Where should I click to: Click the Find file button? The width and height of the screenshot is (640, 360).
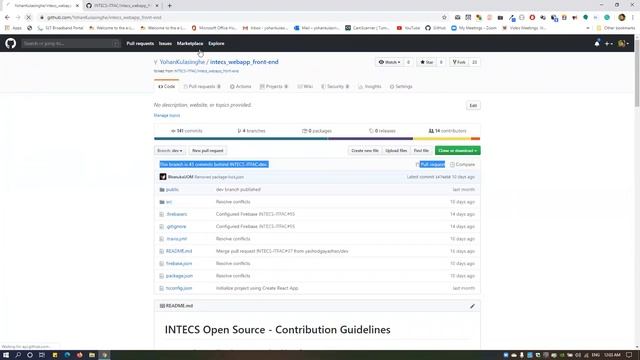point(421,151)
